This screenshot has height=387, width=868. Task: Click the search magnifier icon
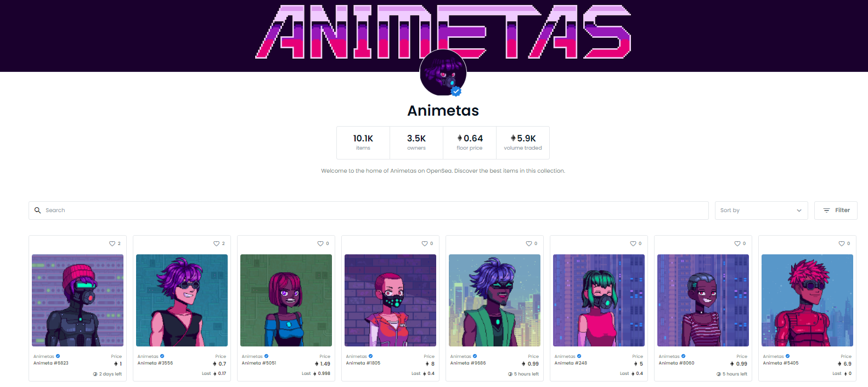click(x=37, y=210)
